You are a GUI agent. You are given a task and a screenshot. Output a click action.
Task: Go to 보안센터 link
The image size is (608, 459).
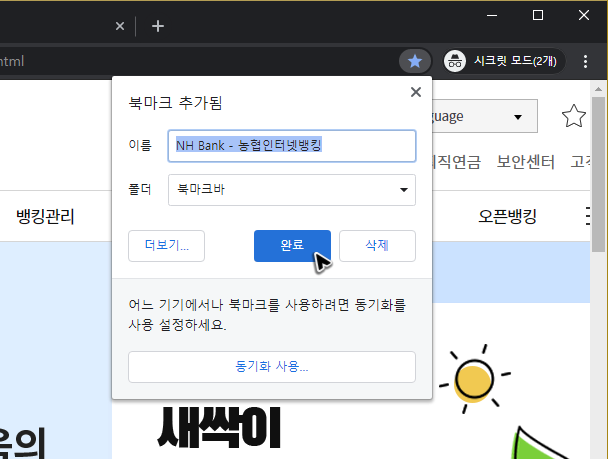[x=525, y=162]
